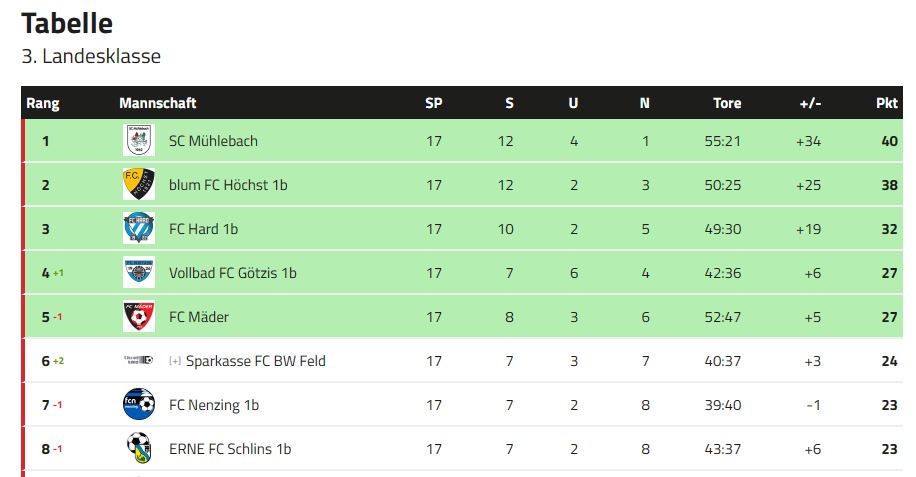The image size is (916, 477).
Task: Open the FC Nenzing 1b team link
Action: 214,405
